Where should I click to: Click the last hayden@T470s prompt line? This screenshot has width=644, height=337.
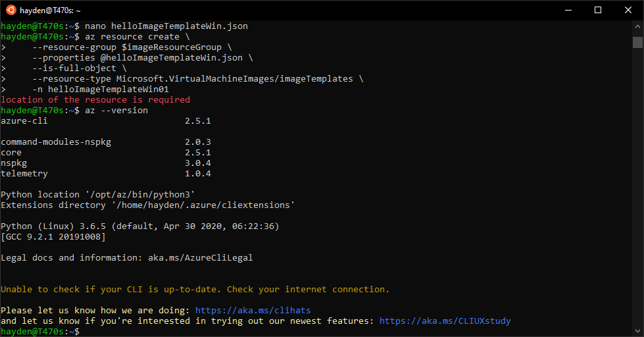(x=40, y=331)
